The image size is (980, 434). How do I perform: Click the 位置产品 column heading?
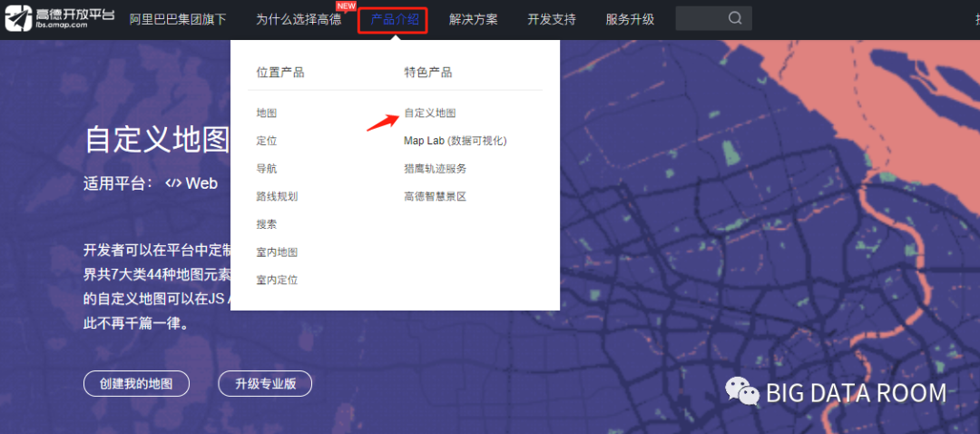pyautogui.click(x=280, y=73)
